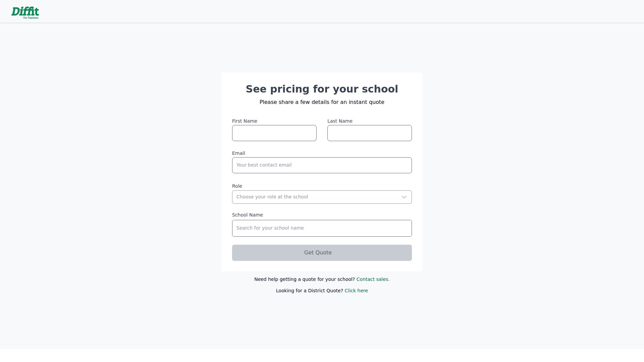This screenshot has width=644, height=362.
Task: Click the 'See pricing for your school' heading
Action: pos(322,89)
